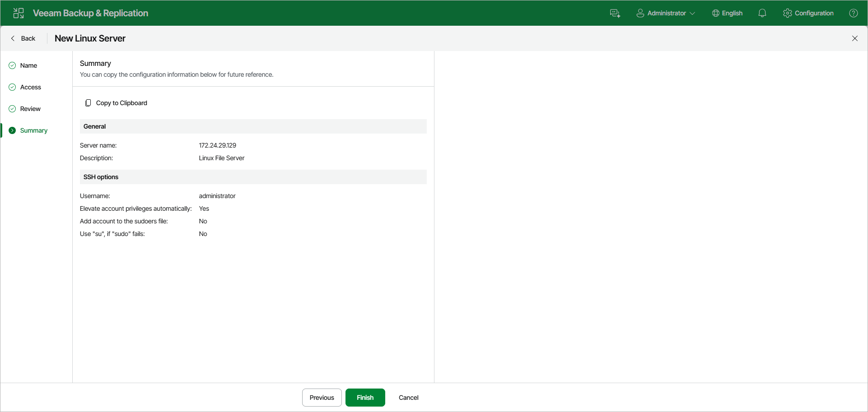Screen dimensions: 868x412
Task: Click the Yes value for privilege elevation
Action: [204, 208]
